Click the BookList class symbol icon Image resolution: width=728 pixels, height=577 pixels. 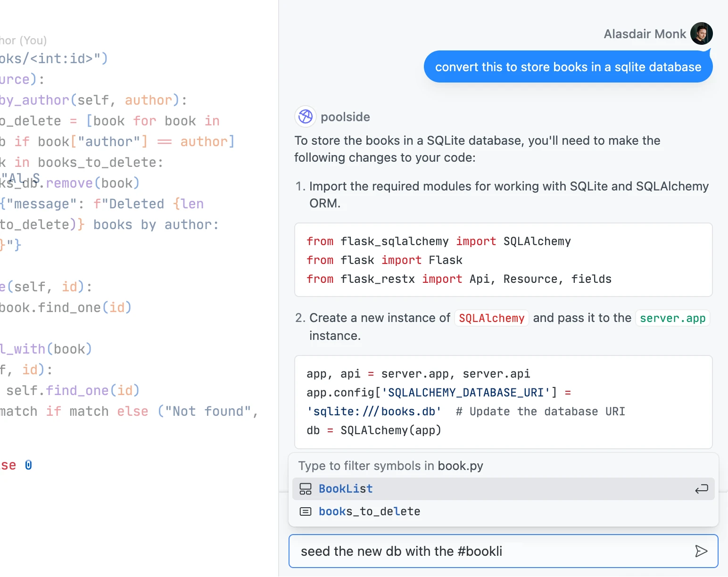306,489
